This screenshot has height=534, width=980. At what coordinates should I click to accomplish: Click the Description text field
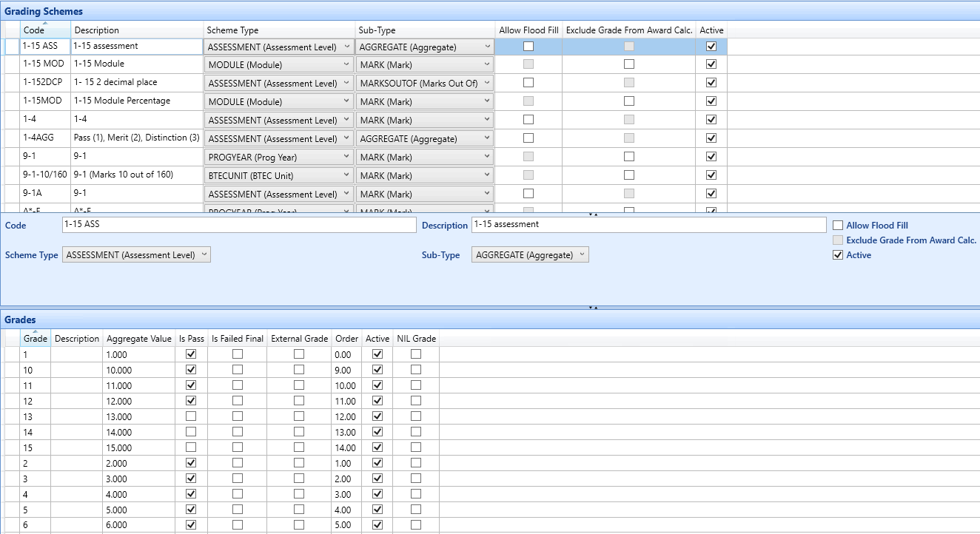tap(648, 225)
